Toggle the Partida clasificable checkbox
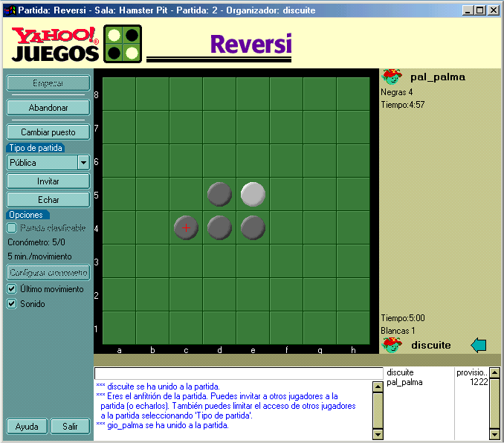This screenshot has height=443, width=504. click(12, 227)
